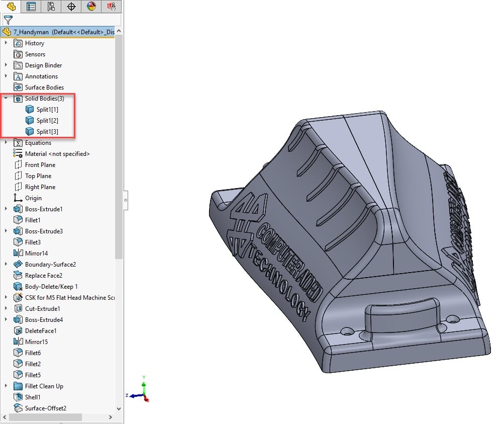The image size is (504, 424).
Task: Select the Split1[2] solid body icon
Action: 30,120
